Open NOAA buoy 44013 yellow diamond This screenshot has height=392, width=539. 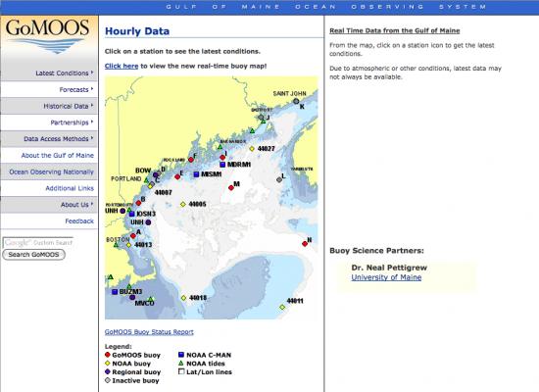point(129,245)
